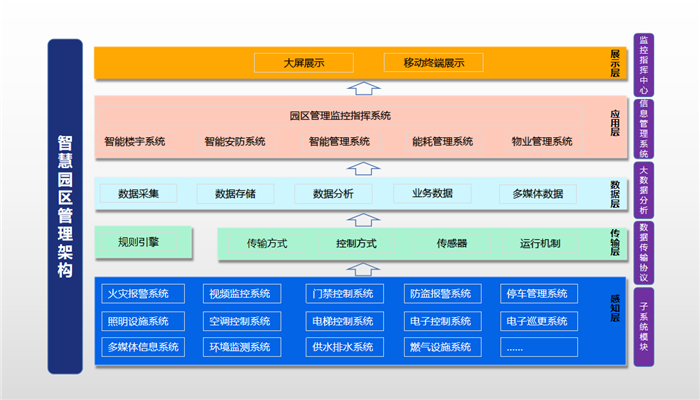Click the up arrow between 传输层 and 数据层
This screenshot has width=700, height=400.
(x=366, y=218)
